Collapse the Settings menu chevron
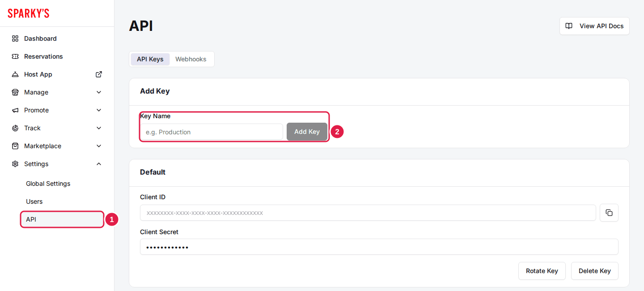 [99, 164]
